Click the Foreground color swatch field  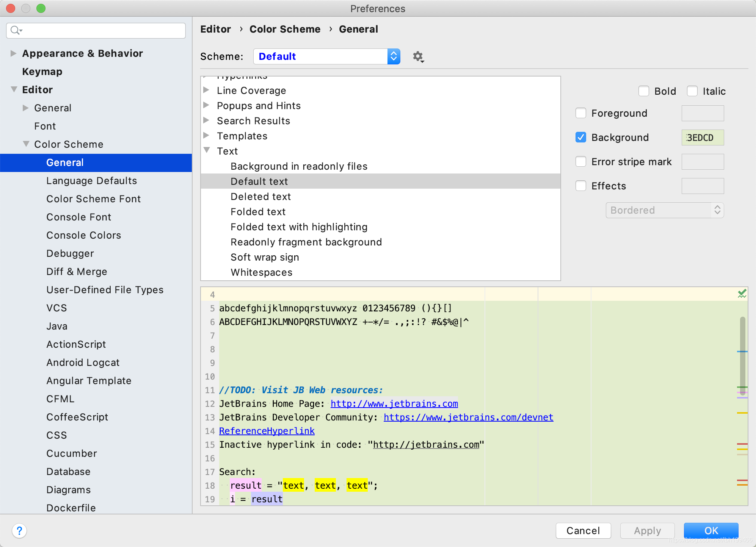pyautogui.click(x=703, y=113)
